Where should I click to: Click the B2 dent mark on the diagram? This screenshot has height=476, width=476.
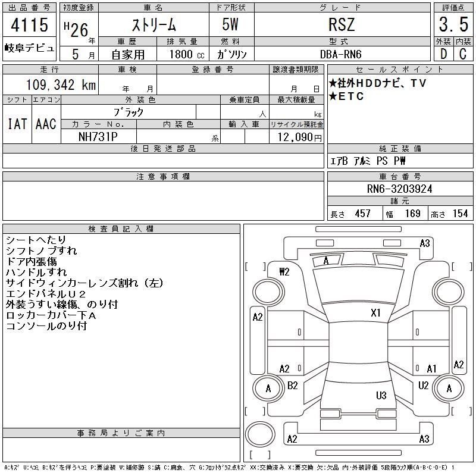tap(292, 386)
